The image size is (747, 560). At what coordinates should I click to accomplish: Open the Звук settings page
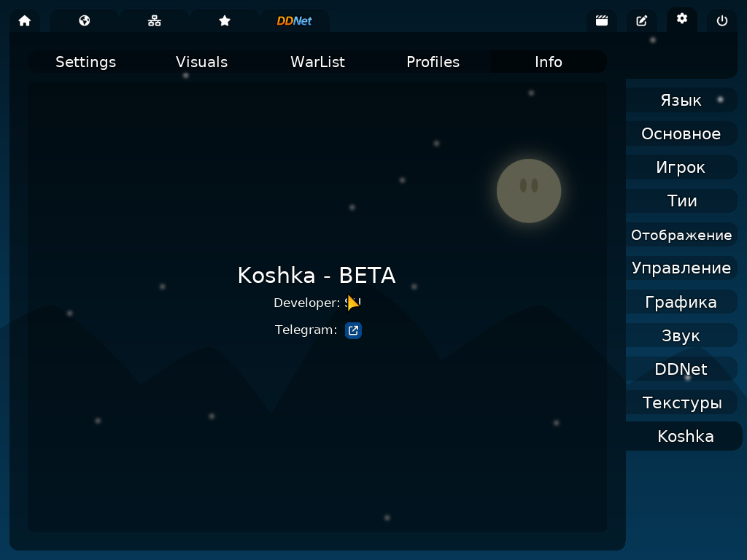(x=682, y=335)
